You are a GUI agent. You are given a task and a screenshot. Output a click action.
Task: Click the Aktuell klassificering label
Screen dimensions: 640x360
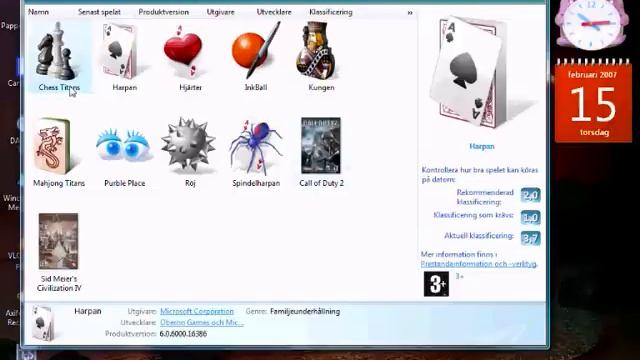coord(479,236)
